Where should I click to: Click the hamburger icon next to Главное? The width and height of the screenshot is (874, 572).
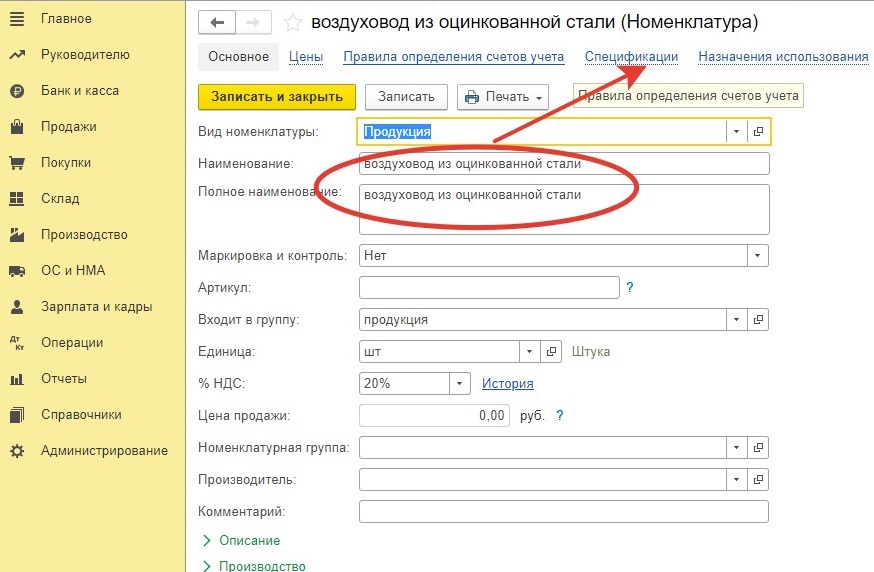17,19
